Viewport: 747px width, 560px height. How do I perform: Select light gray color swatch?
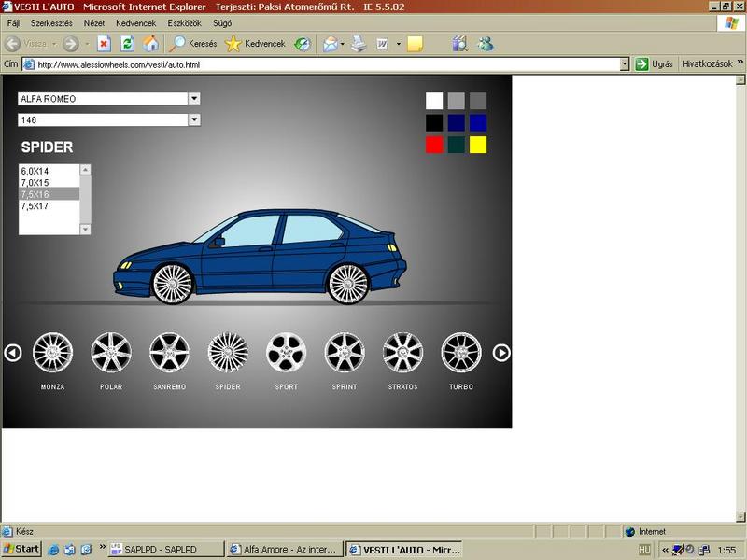point(456,101)
